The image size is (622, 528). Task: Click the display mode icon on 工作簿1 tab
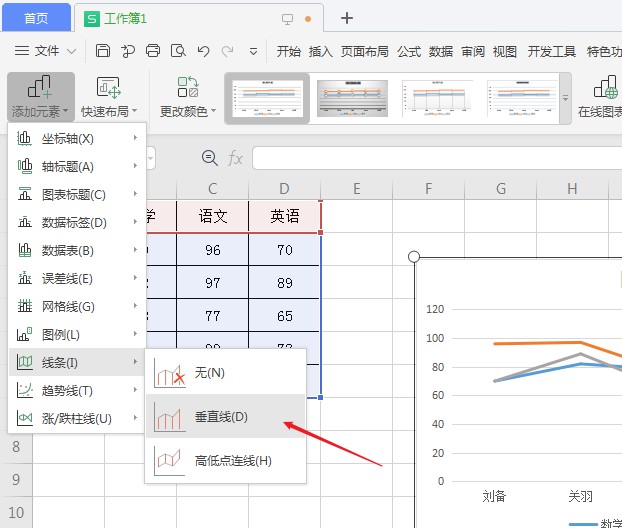[287, 19]
